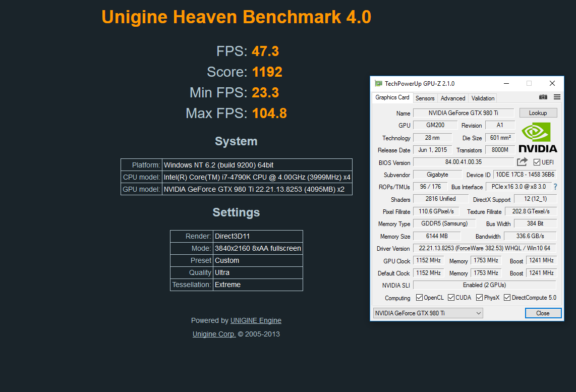
Task: Click the Score value 1192
Action: coord(267,72)
